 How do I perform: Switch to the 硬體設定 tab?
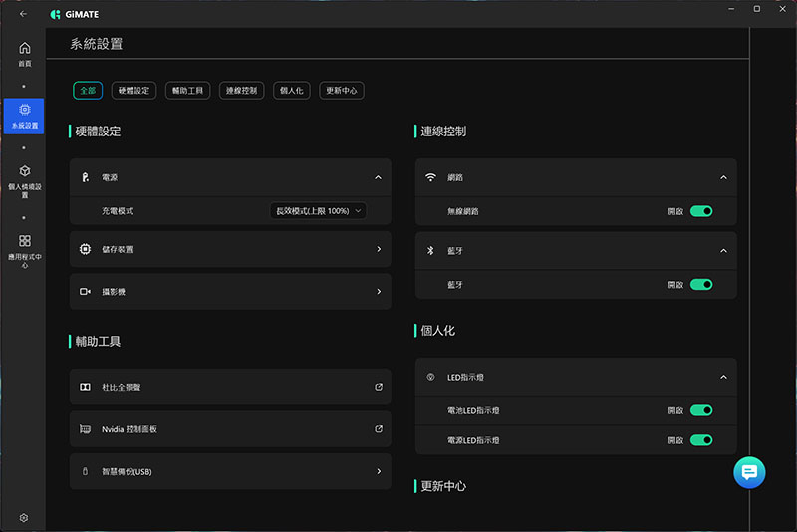click(133, 91)
